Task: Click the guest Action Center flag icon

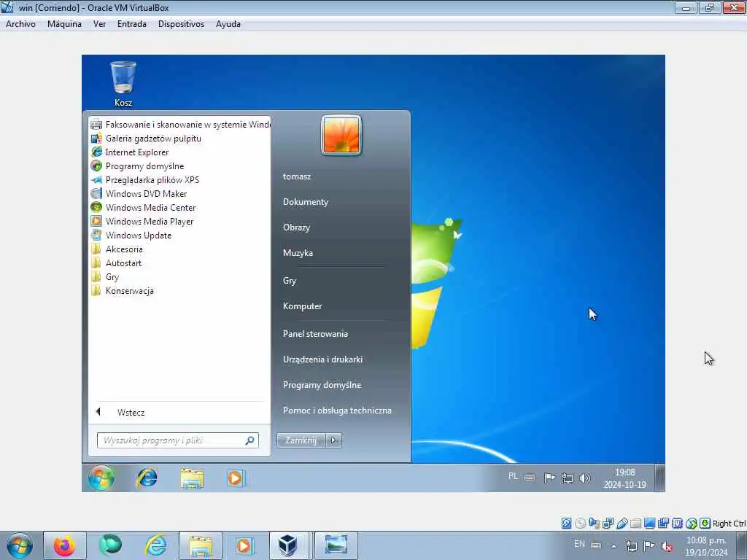Action: 549,478
